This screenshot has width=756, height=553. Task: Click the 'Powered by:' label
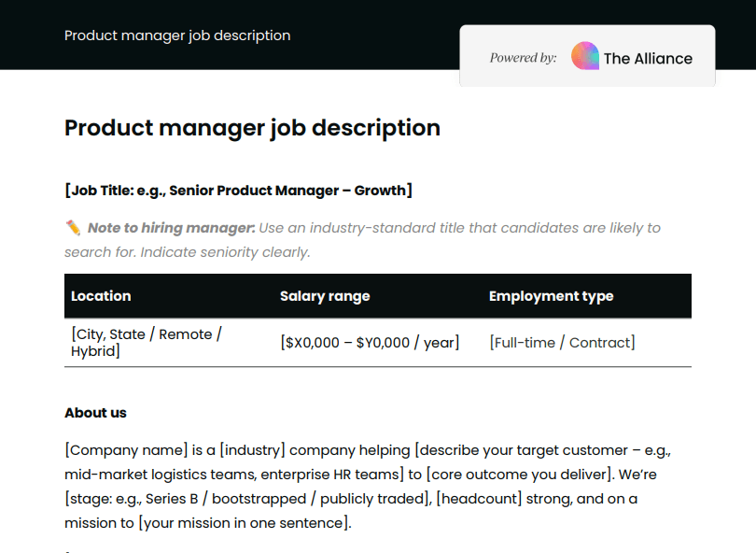tap(523, 58)
